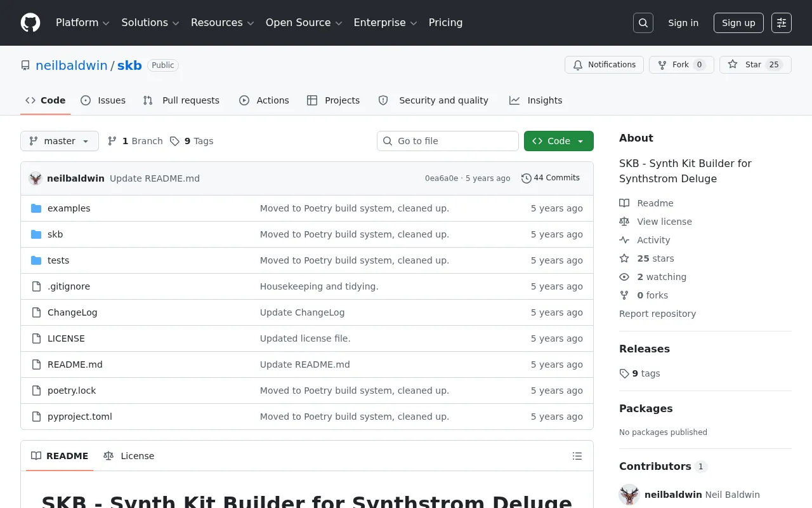Click the "Housekeeping and tidying." commit message
The width and height of the screenshot is (812, 508).
click(319, 286)
